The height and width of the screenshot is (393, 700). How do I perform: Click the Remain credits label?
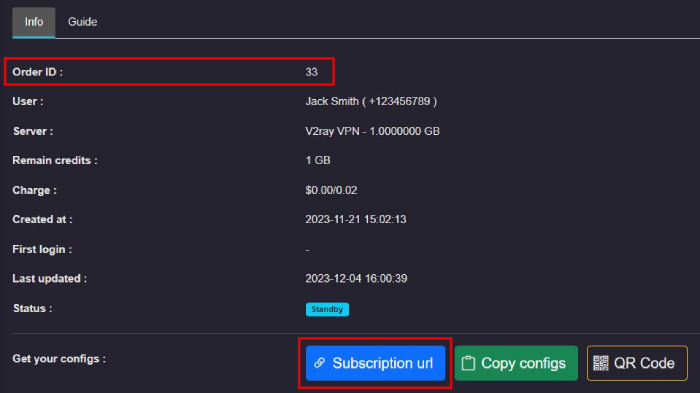pos(55,160)
